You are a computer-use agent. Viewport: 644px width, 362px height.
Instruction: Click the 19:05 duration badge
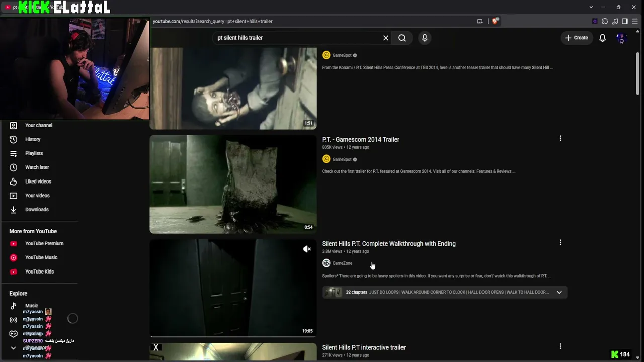(307, 331)
